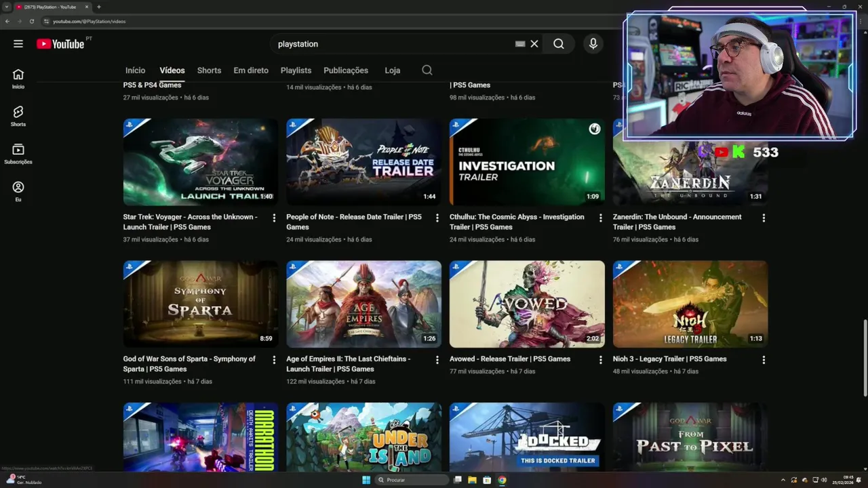
Task: Open the Windows Start menu
Action: (366, 480)
